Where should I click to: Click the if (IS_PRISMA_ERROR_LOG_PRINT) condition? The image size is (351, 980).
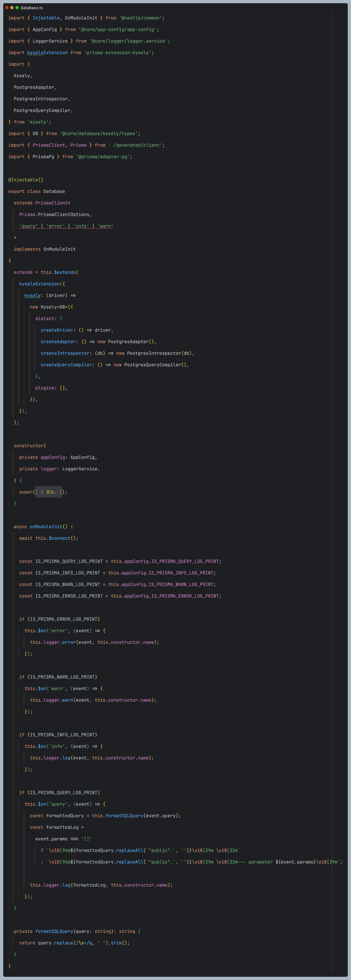[59, 619]
